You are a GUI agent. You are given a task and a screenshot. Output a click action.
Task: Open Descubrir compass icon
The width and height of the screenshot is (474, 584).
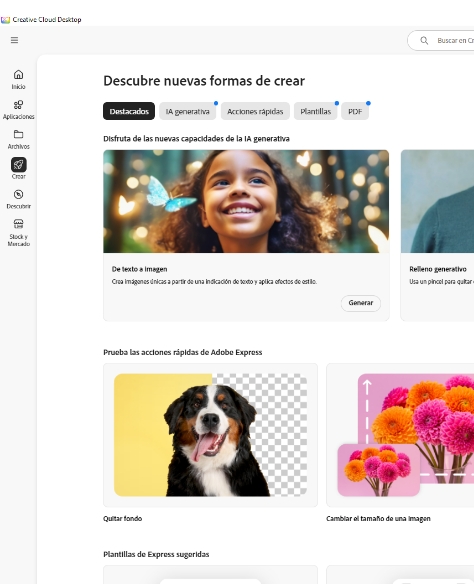[18, 194]
